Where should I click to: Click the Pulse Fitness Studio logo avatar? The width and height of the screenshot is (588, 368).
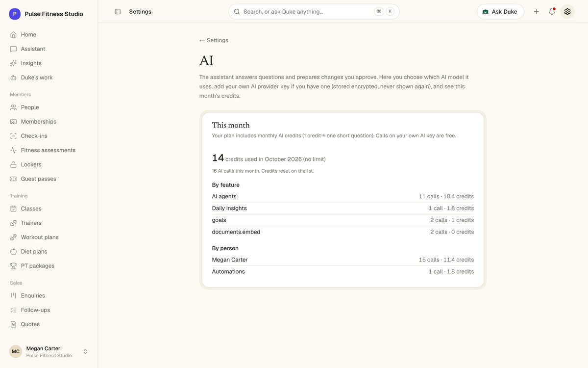15,14
